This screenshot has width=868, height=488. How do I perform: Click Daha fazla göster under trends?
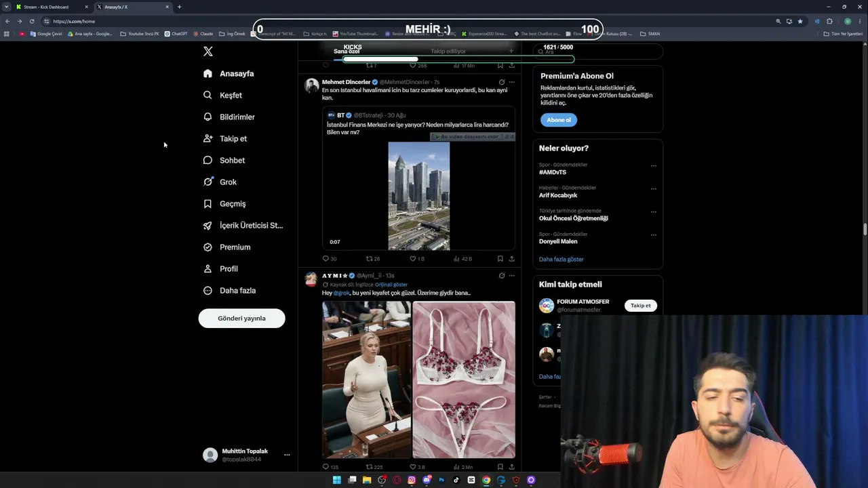pyautogui.click(x=561, y=259)
